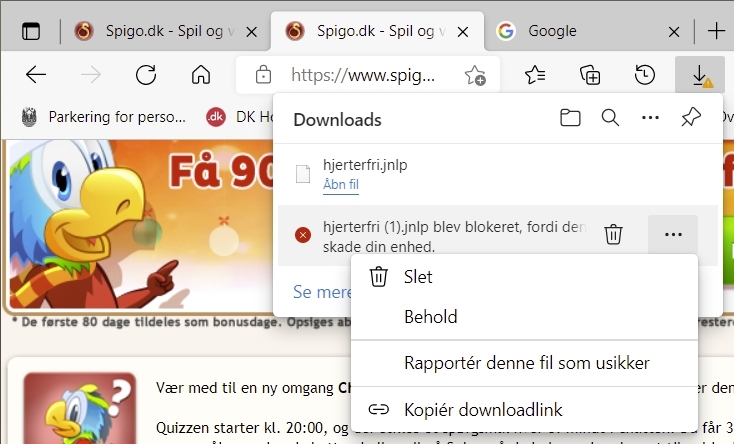Viewport: 734px width, 444px height.
Task: Open the tab actions menu
Action: 31,31
